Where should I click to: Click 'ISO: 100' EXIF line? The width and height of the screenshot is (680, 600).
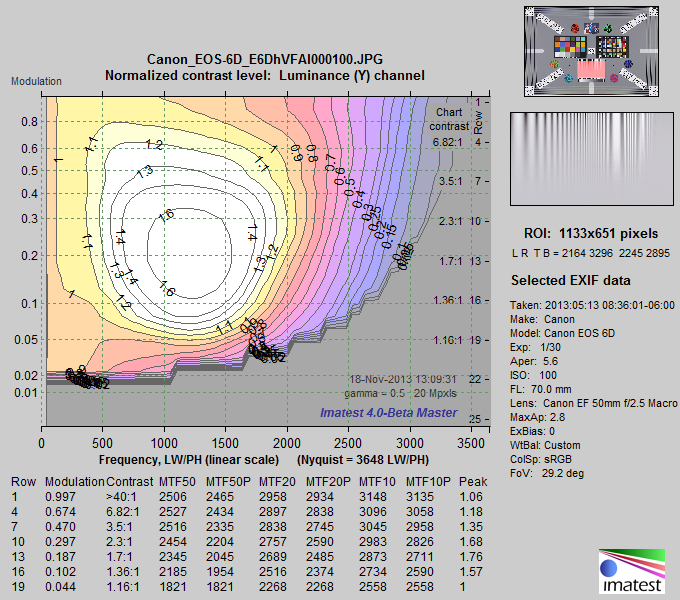point(534,375)
